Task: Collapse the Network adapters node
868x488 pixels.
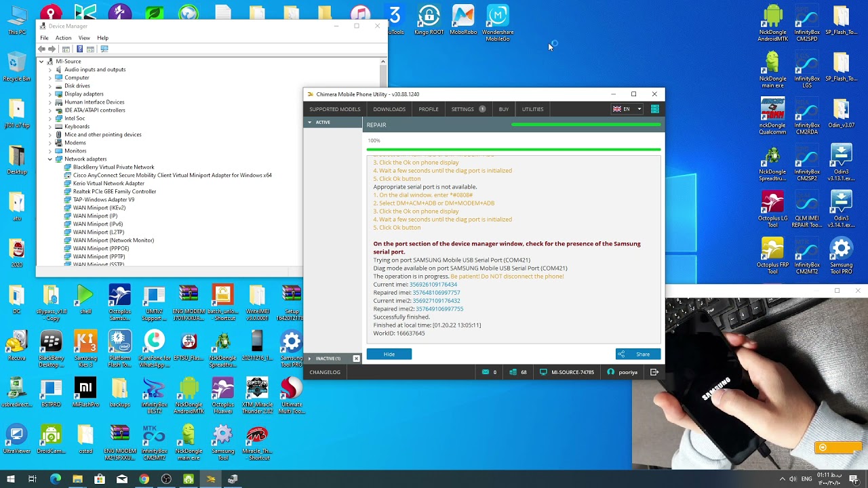Action: (50, 159)
